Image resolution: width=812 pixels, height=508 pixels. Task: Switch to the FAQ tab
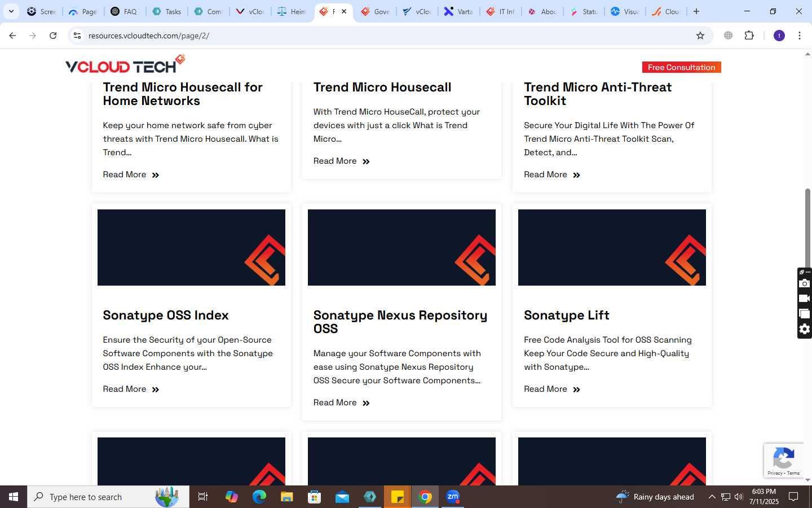coord(125,11)
